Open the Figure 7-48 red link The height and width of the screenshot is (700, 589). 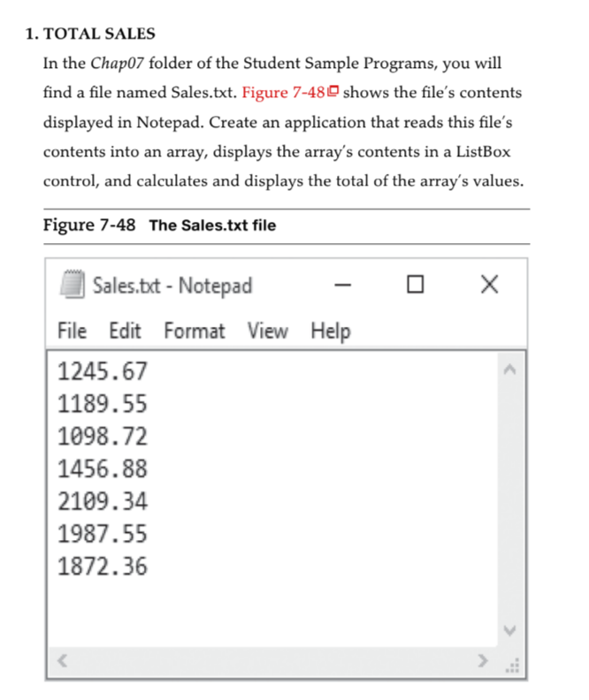(290, 93)
